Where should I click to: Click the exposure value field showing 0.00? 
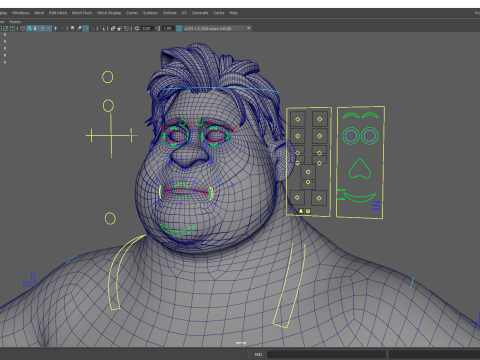click(x=146, y=28)
